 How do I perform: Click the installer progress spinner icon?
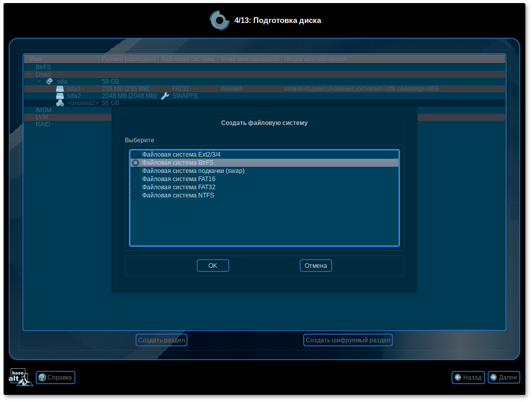coord(219,20)
